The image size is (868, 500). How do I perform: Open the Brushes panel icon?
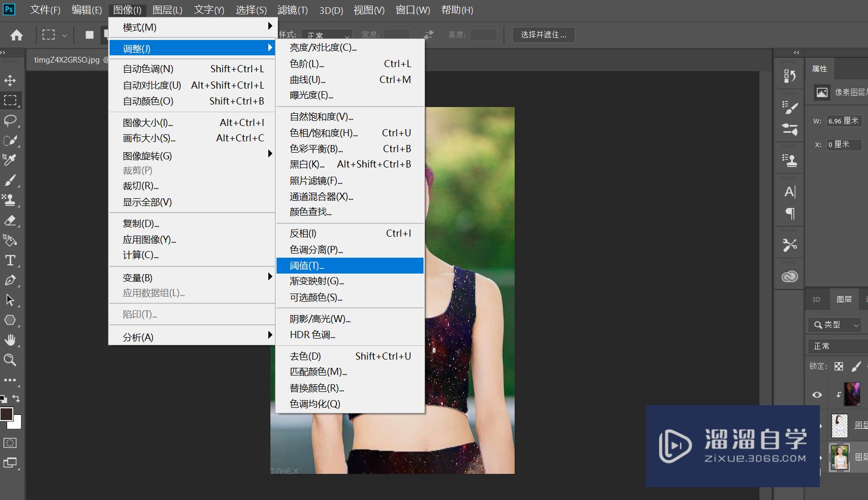(790, 129)
